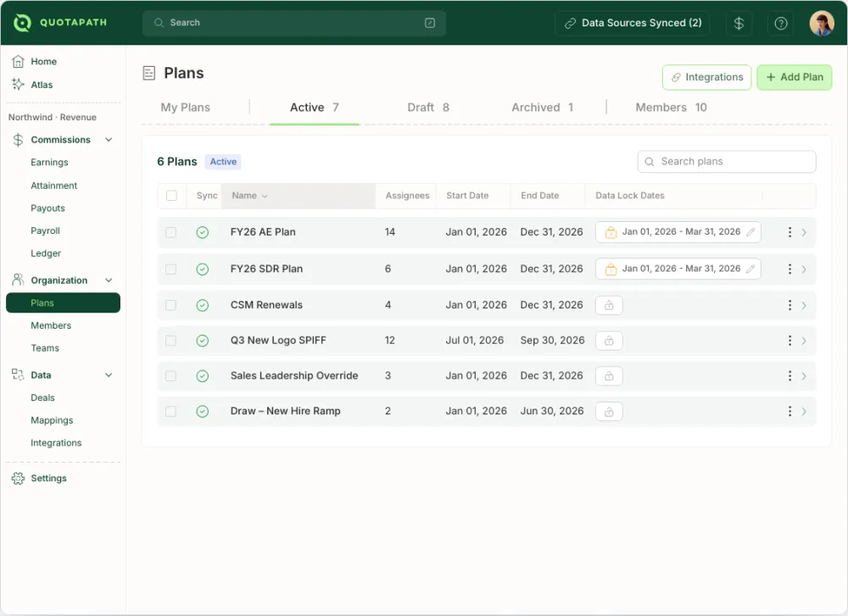
Task: Click the sync status icon for FY26 AE Plan
Action: (203, 232)
